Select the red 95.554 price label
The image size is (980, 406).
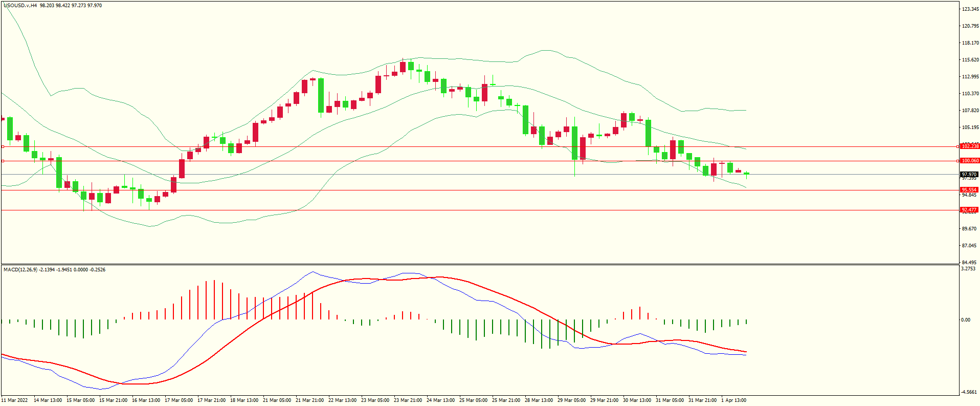tap(969, 190)
